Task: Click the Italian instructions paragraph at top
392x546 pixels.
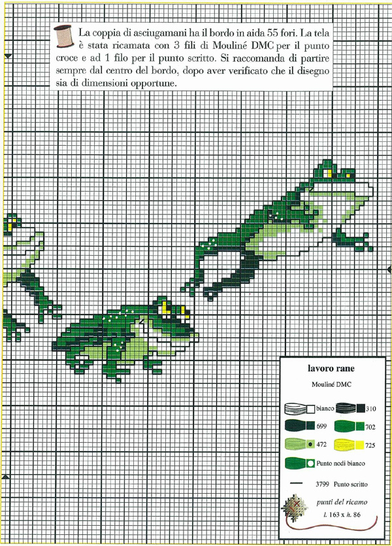Action: (x=196, y=58)
